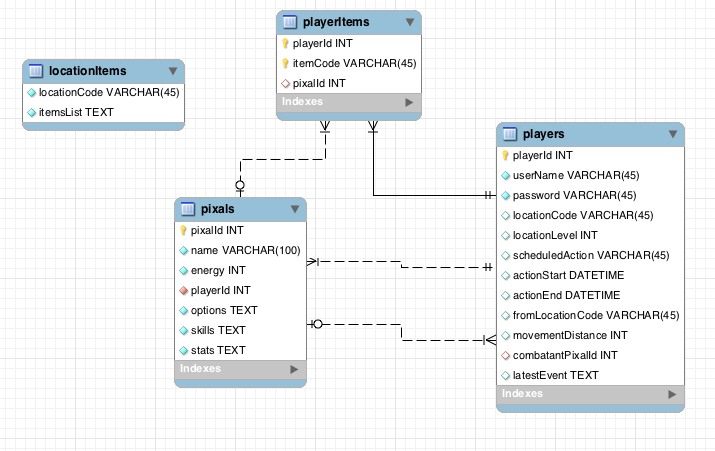
Task: Click the locationItems table icon
Action: [x=36, y=71]
